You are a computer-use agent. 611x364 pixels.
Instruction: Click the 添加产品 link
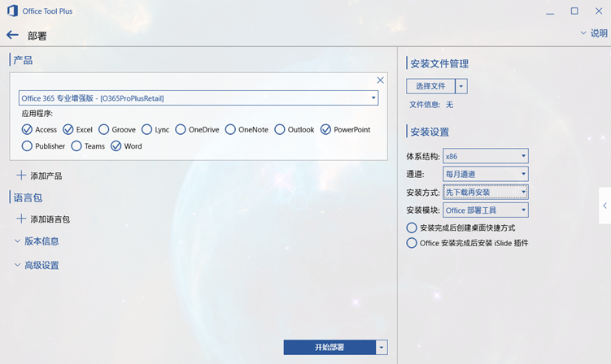click(46, 176)
